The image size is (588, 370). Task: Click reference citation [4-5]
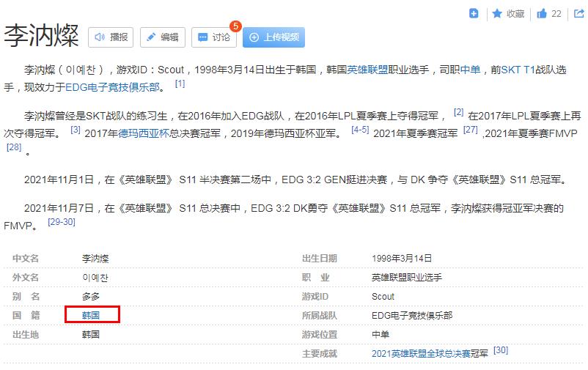point(360,130)
